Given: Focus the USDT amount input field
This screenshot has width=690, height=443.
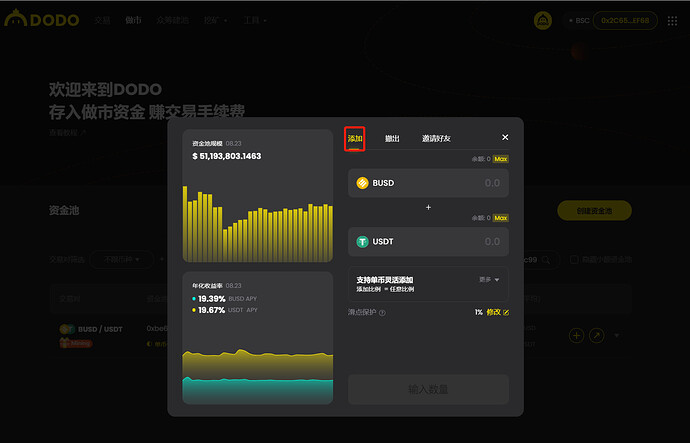Looking at the screenshot, I should [x=428, y=242].
